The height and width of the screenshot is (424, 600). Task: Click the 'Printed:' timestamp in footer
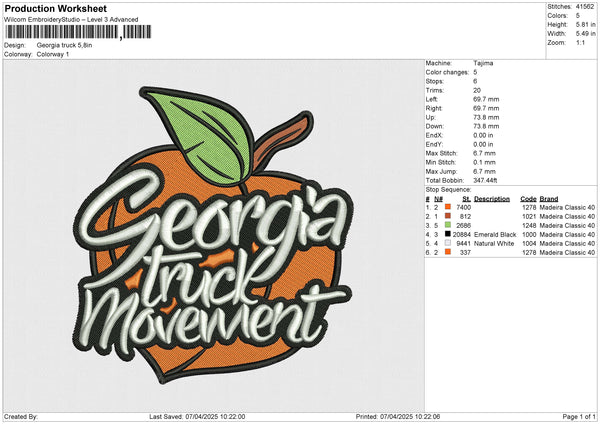398,416
